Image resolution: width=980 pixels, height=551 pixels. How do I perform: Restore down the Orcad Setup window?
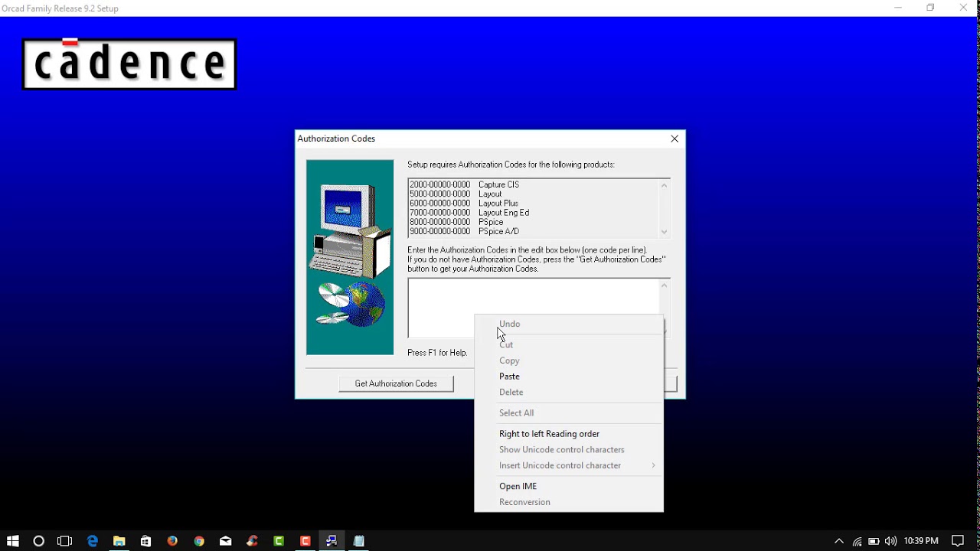click(930, 8)
